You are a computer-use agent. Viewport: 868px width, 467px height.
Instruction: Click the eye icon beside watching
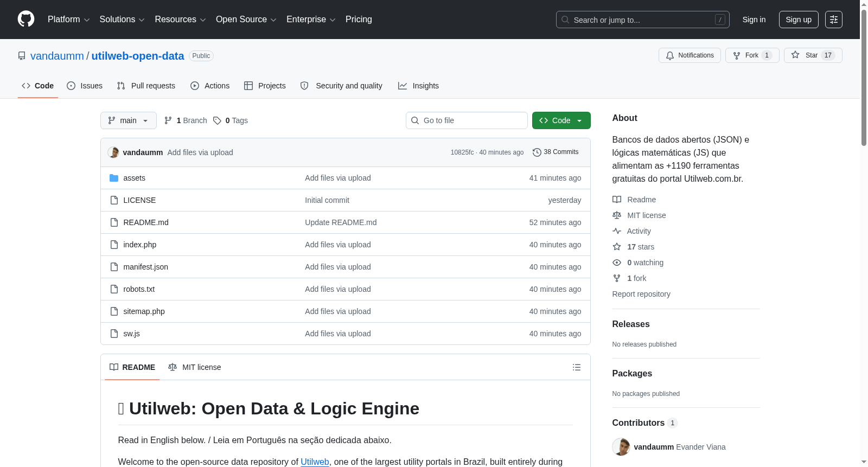point(617,263)
